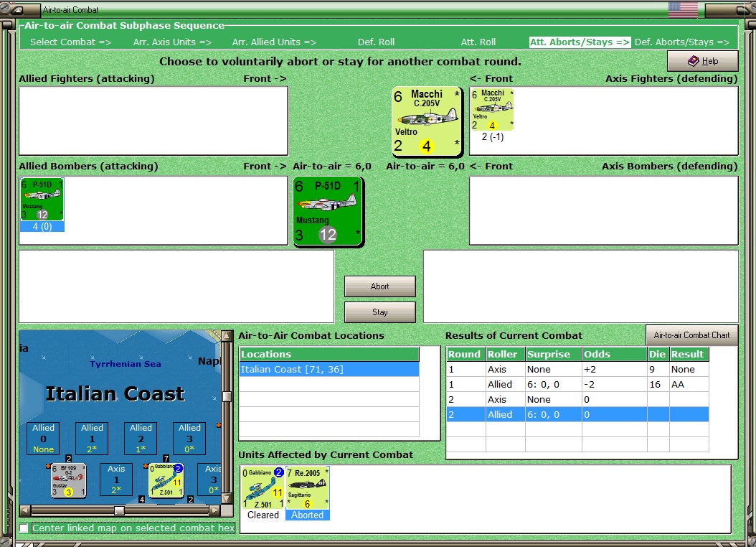Image resolution: width=756 pixels, height=547 pixels.
Task: Select the large Macchi C.205V Veltro counter
Action: [427, 121]
